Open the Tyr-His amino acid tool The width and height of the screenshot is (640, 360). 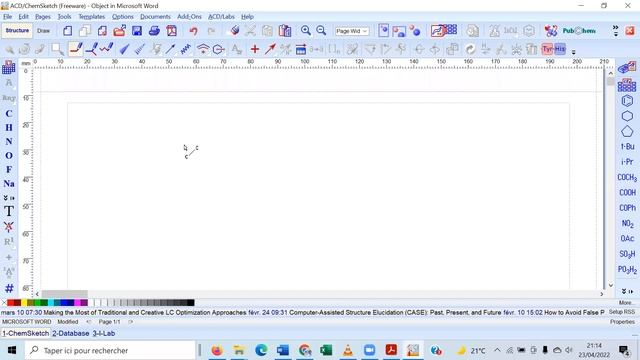click(x=553, y=49)
